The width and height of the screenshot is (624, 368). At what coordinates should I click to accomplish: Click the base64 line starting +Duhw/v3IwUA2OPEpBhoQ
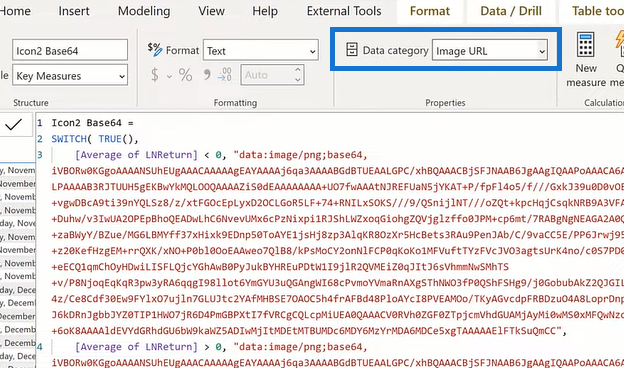[x=337, y=219]
